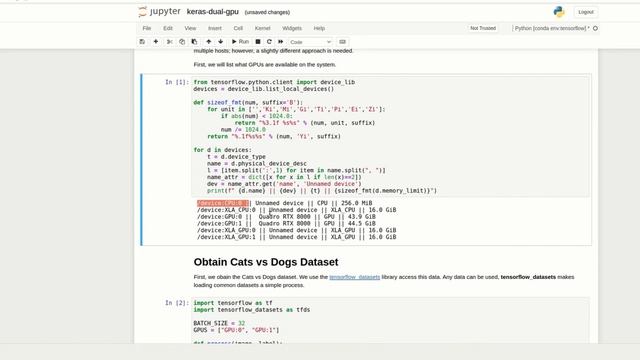
Task: Open the Insert menu
Action: [215, 28]
